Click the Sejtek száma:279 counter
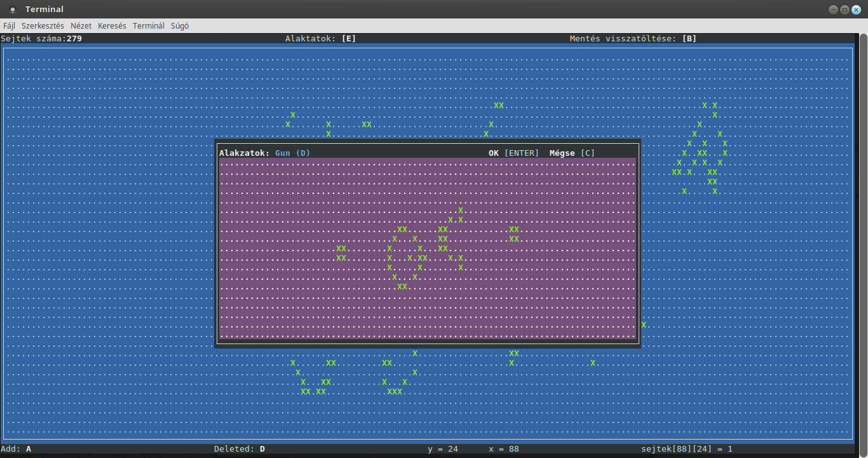Screen dimensions: 868x458 (x=41, y=38)
